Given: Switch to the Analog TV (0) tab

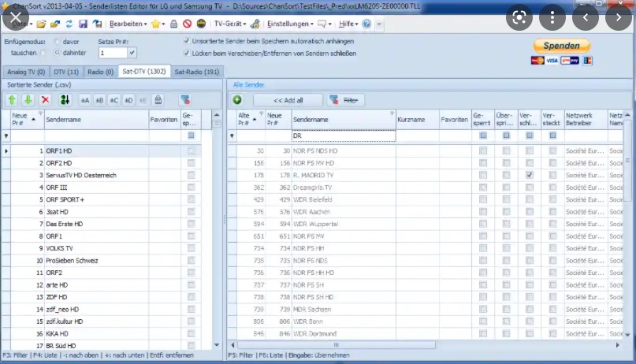Looking at the screenshot, I should point(26,72).
